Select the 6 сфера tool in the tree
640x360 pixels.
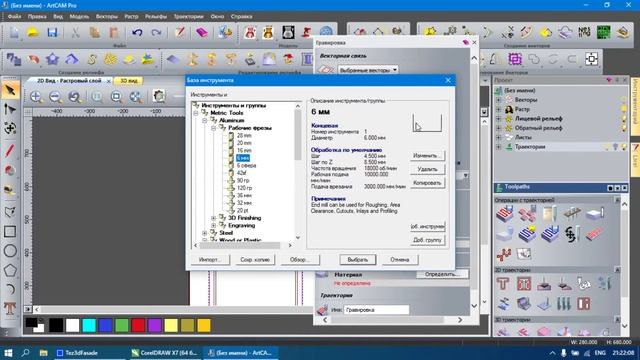pos(247,165)
